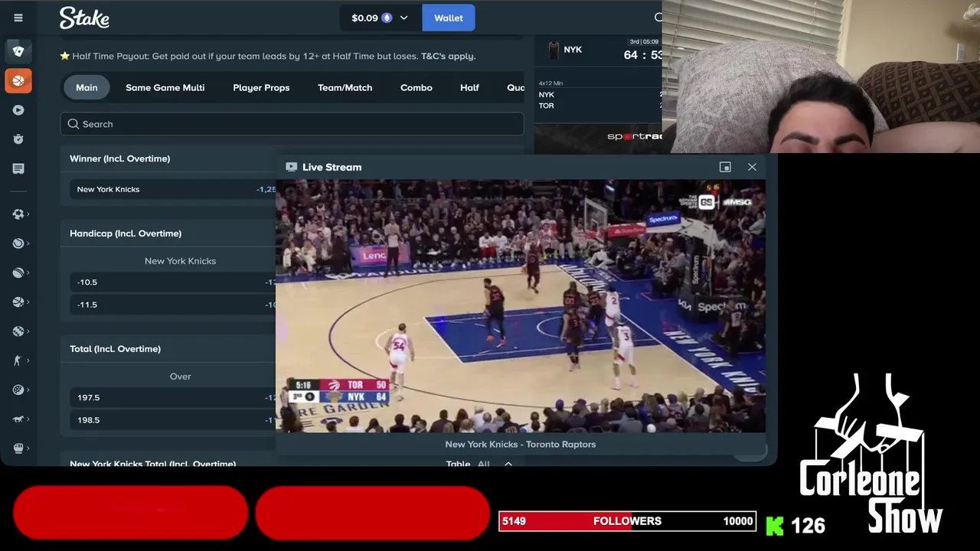This screenshot has height=551, width=980.
Task: Open the hamburger menu in the sidebar
Action: click(18, 18)
